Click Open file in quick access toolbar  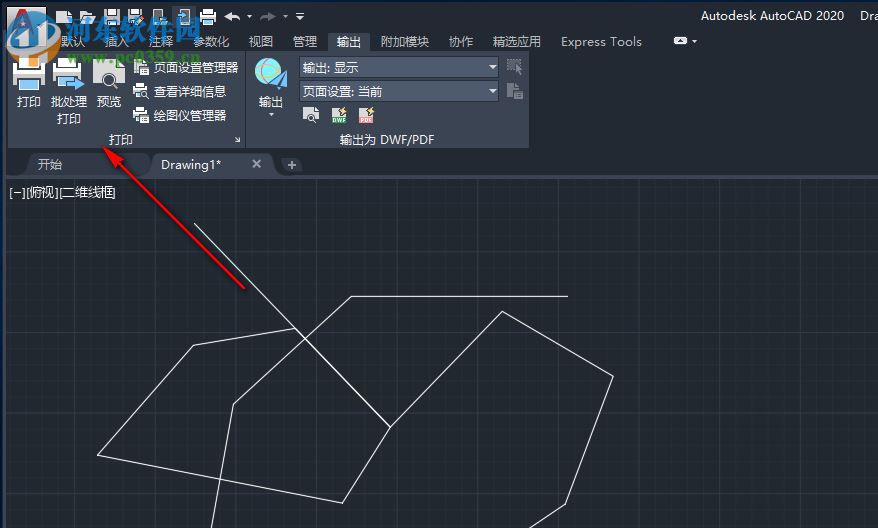point(86,17)
